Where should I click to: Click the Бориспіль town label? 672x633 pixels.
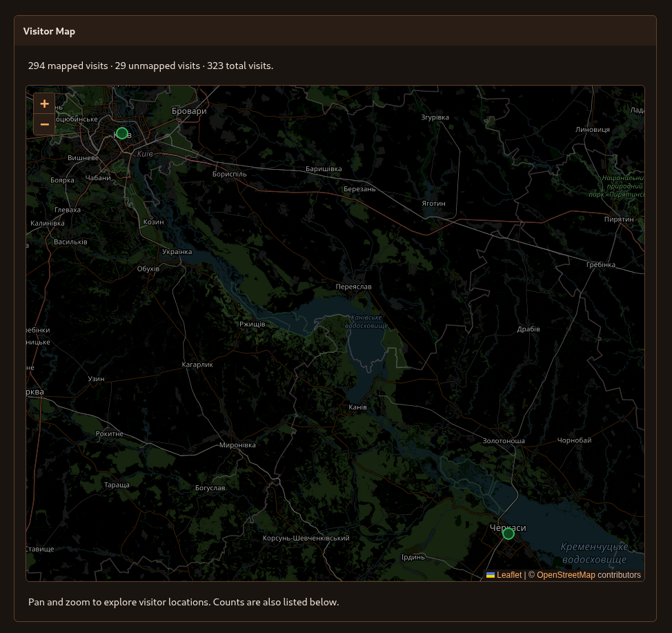[230, 174]
